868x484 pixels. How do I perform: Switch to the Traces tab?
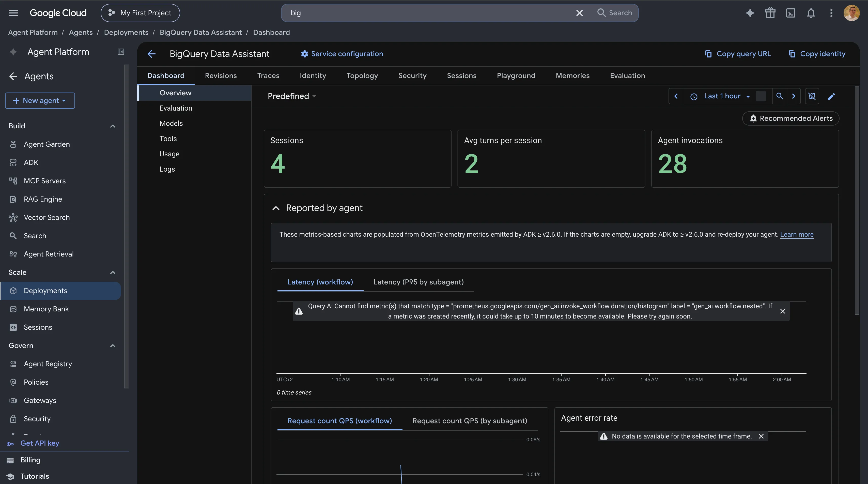(268, 76)
